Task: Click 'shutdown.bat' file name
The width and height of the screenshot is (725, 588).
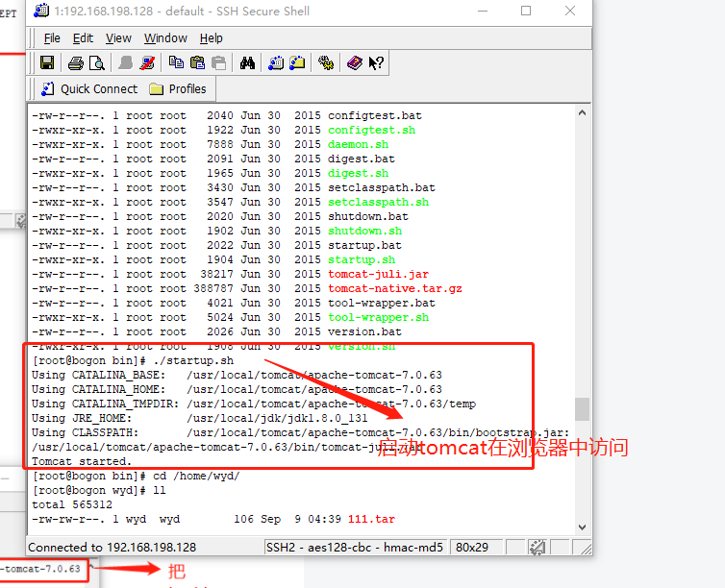Action: click(368, 216)
